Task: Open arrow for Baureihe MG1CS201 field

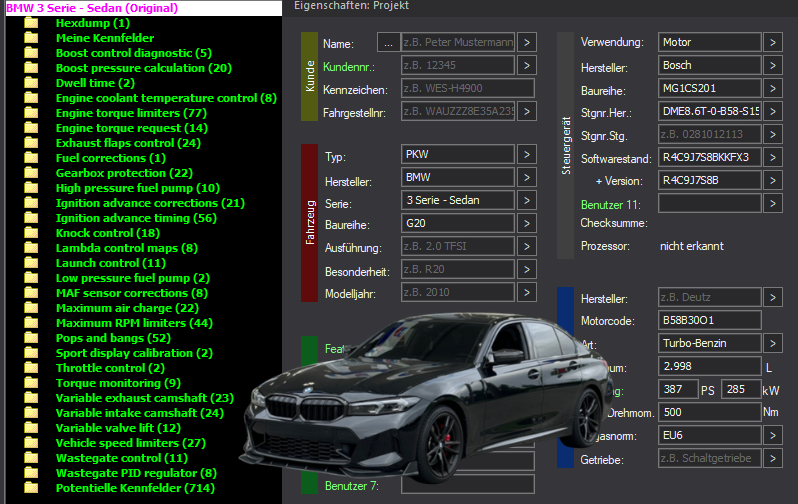Action: pyautogui.click(x=773, y=89)
